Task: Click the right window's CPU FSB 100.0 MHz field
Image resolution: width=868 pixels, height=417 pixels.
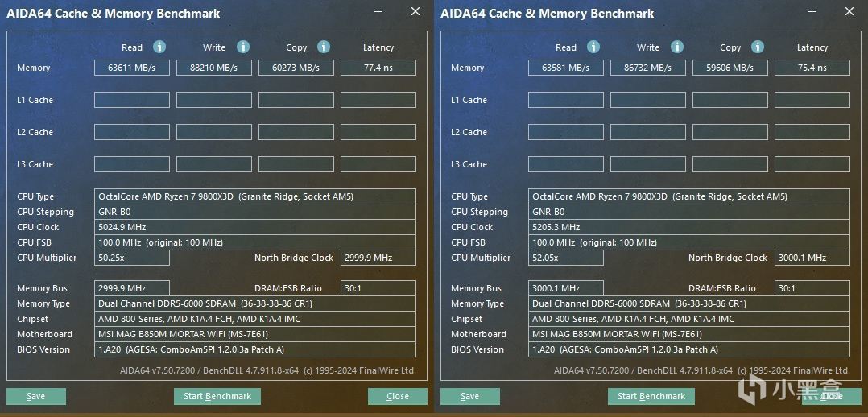Action: pyautogui.click(x=689, y=242)
